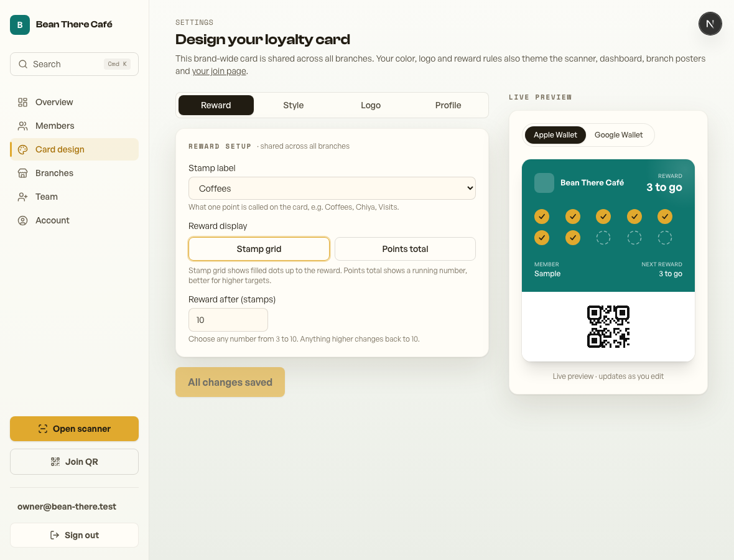Click the Join QR button
Screen dimensions: 734x560
coord(74,462)
